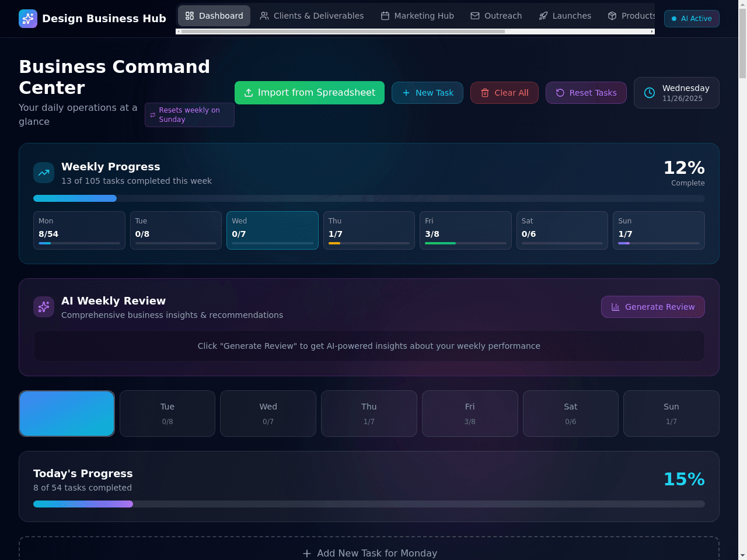Click the nav scrollbar left arrow
The height and width of the screenshot is (560, 747).
(179, 32)
